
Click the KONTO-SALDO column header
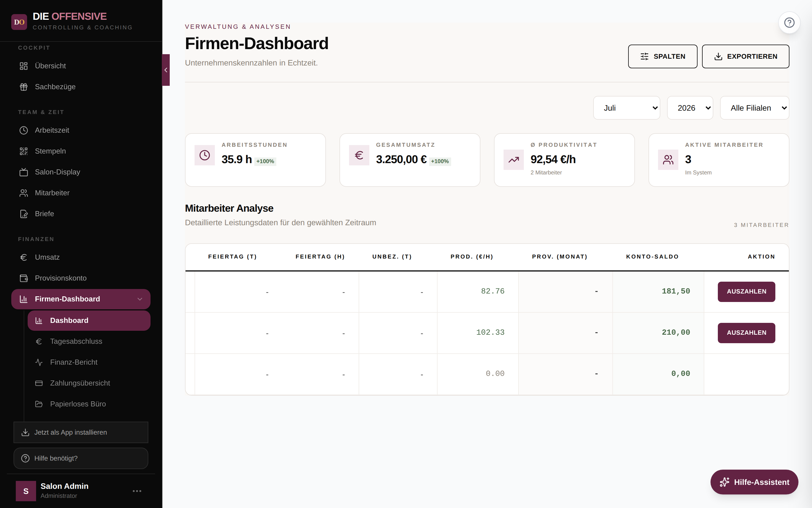(652, 257)
